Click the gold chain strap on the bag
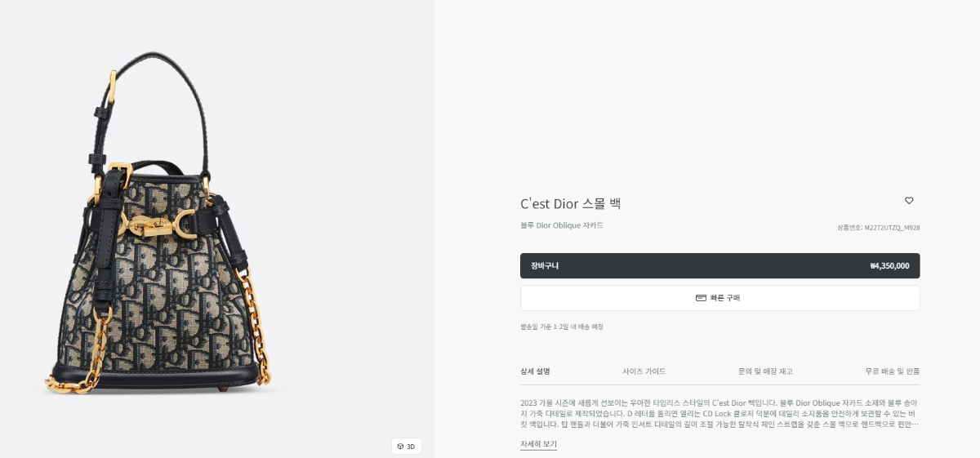980x458 pixels. (256, 327)
